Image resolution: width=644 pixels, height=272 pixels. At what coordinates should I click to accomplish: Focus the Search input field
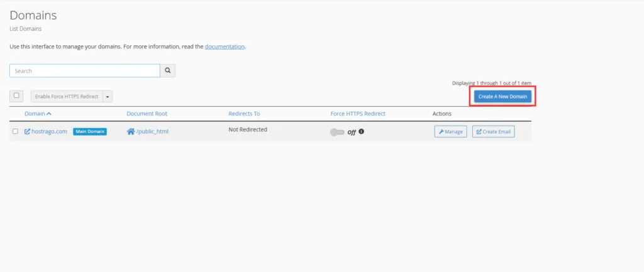[85, 70]
